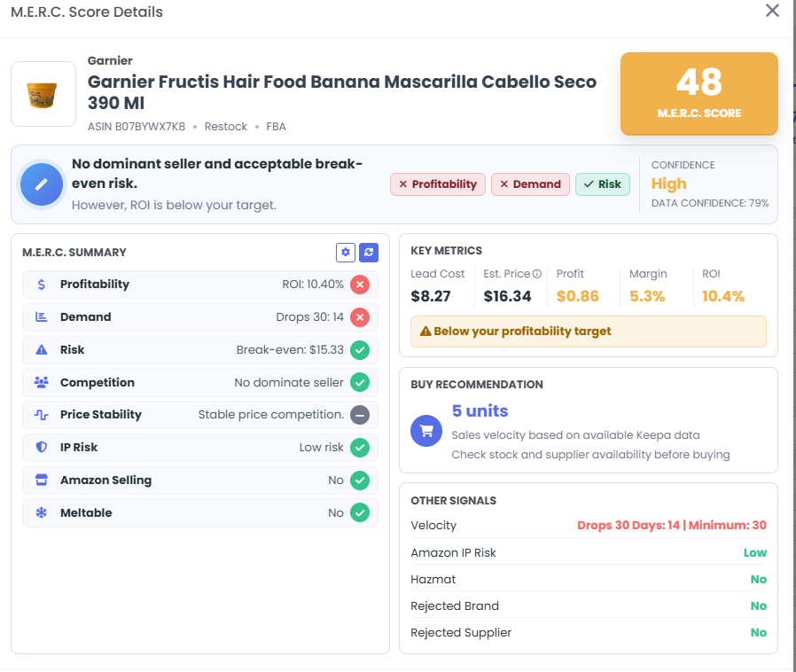This screenshot has height=672, width=796.
Task: Click '5 units' buy recommendation
Action: [480, 410]
